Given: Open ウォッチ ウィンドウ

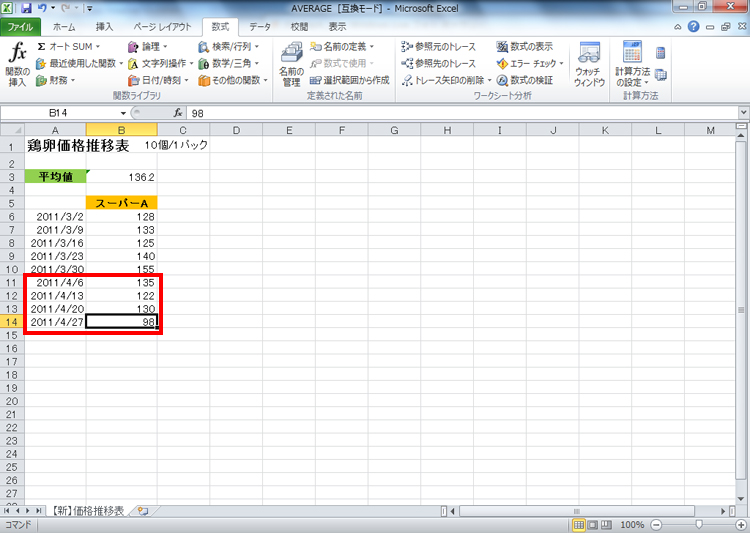Looking at the screenshot, I should [x=589, y=65].
